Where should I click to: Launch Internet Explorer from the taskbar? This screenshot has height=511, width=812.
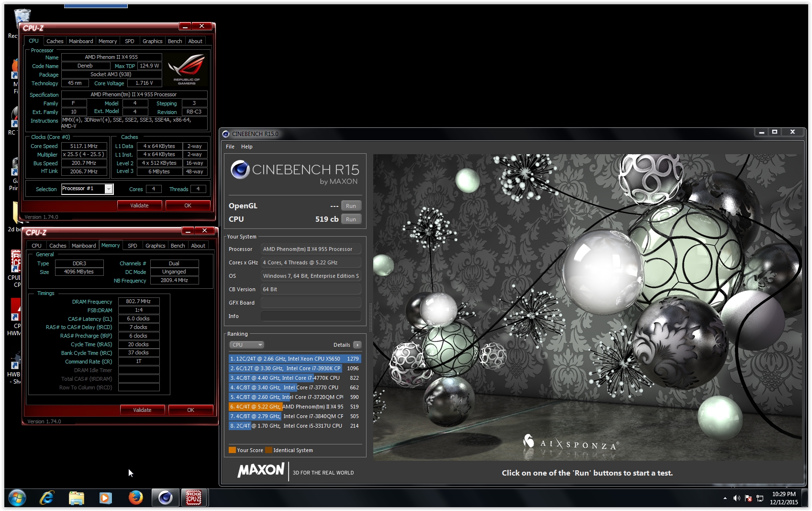pos(47,498)
